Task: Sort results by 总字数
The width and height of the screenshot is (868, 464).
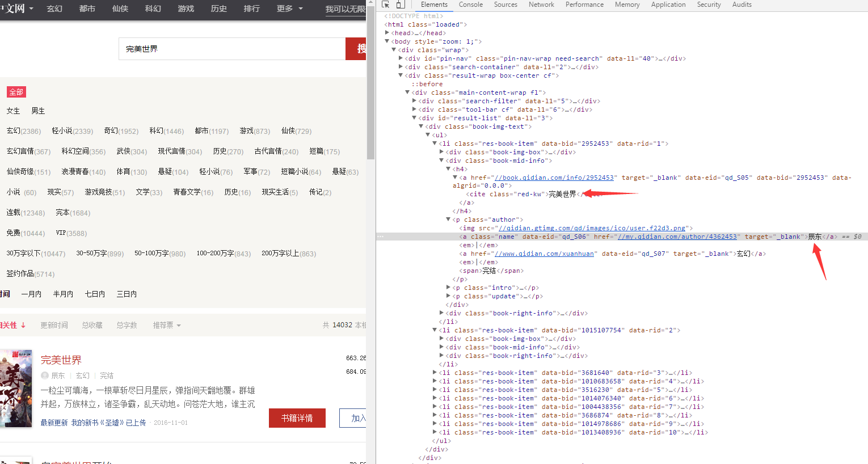Action: (127, 325)
